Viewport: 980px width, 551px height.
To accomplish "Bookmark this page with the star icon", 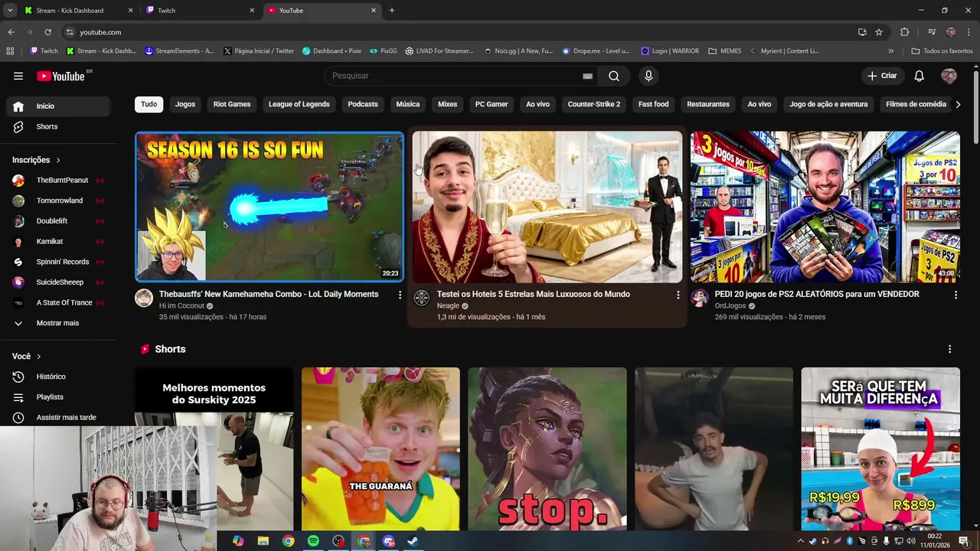I will pyautogui.click(x=879, y=32).
